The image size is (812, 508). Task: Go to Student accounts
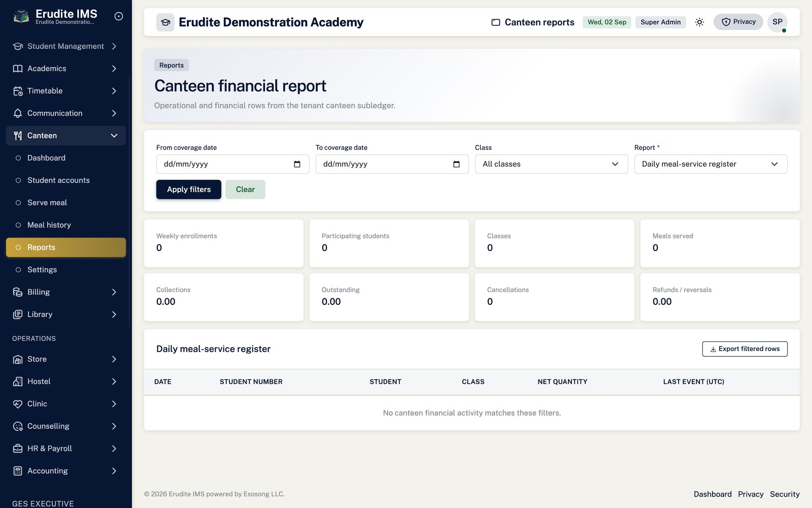66,180
